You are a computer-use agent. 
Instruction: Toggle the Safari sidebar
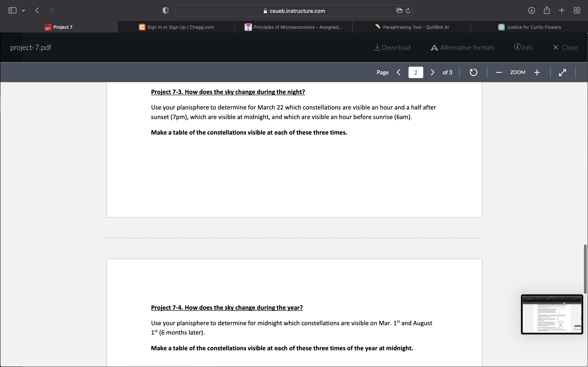click(x=12, y=10)
